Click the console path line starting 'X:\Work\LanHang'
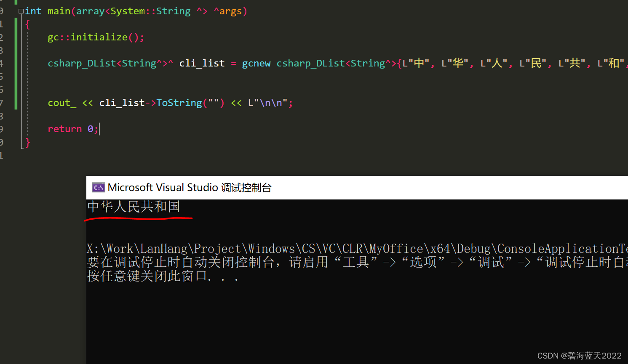The height and width of the screenshot is (364, 628). [357, 249]
